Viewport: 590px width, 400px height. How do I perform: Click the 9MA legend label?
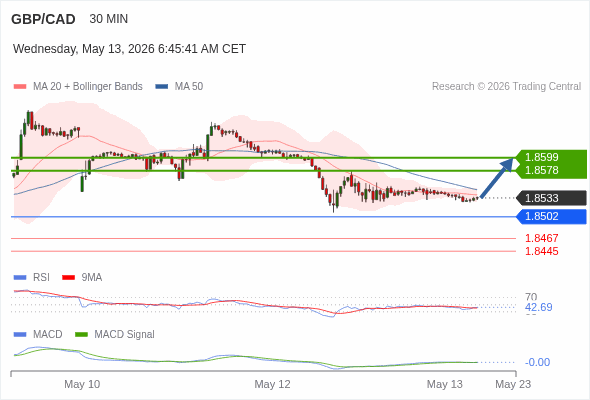[x=92, y=278]
